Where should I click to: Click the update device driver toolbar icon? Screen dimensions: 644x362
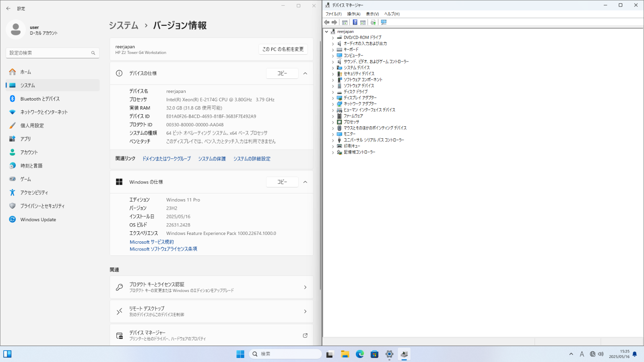click(373, 23)
